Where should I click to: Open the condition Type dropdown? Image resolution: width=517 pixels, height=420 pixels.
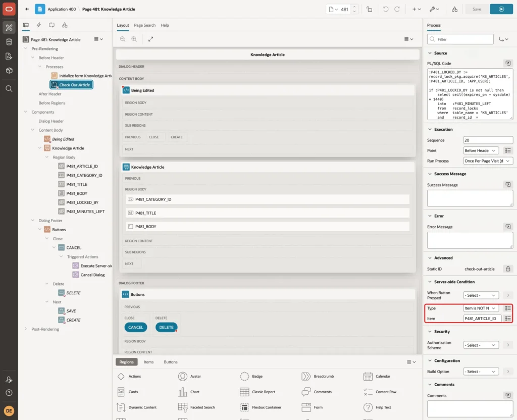coord(481,308)
